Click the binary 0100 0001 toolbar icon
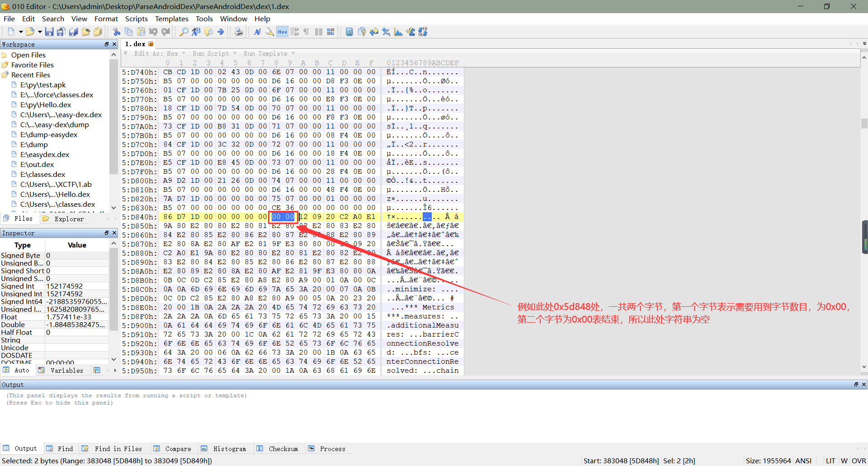 [331, 32]
